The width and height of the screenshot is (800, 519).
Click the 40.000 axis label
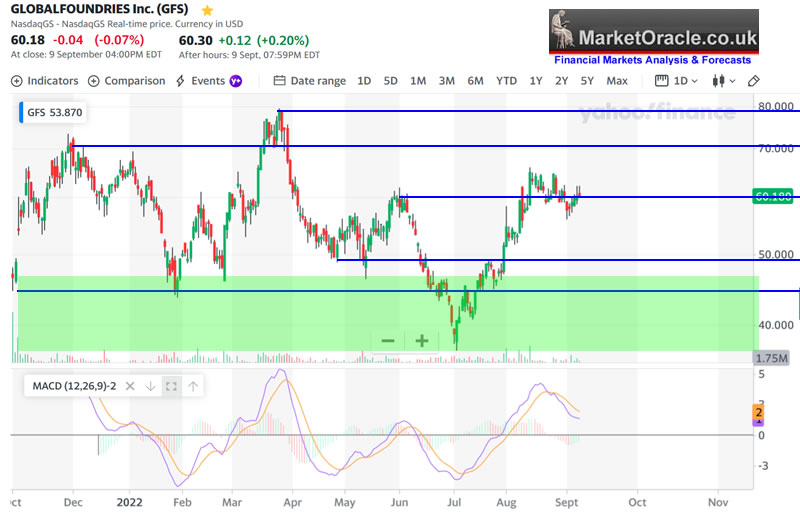[x=776, y=325]
